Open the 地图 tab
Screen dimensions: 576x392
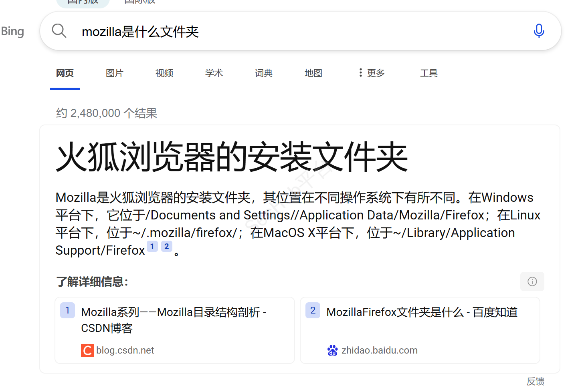[x=313, y=73]
